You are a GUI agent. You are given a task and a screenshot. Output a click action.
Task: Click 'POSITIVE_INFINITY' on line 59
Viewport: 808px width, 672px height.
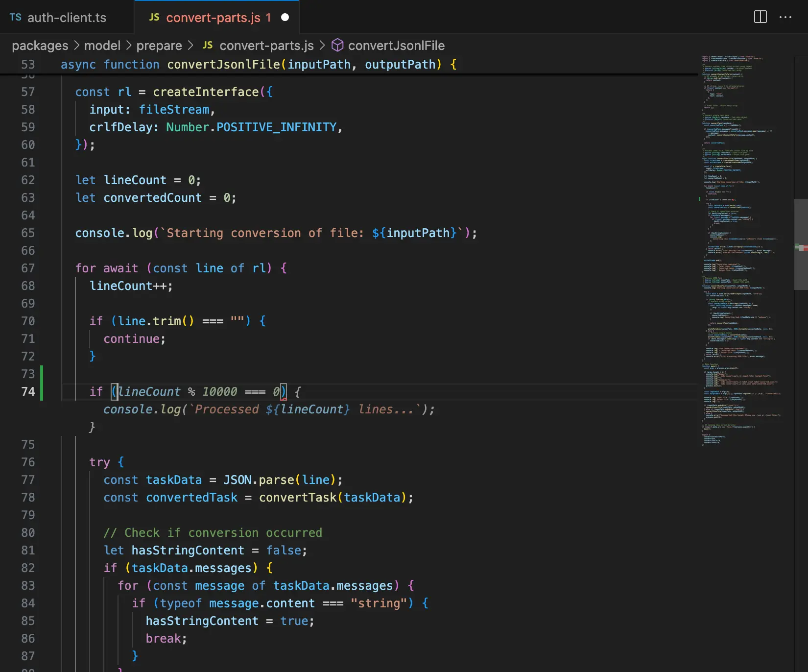pos(277,127)
